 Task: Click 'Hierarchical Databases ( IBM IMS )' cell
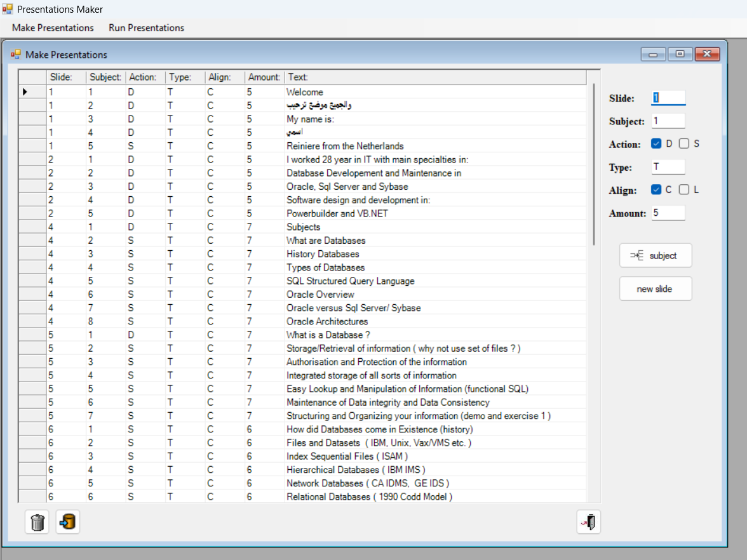(436, 470)
